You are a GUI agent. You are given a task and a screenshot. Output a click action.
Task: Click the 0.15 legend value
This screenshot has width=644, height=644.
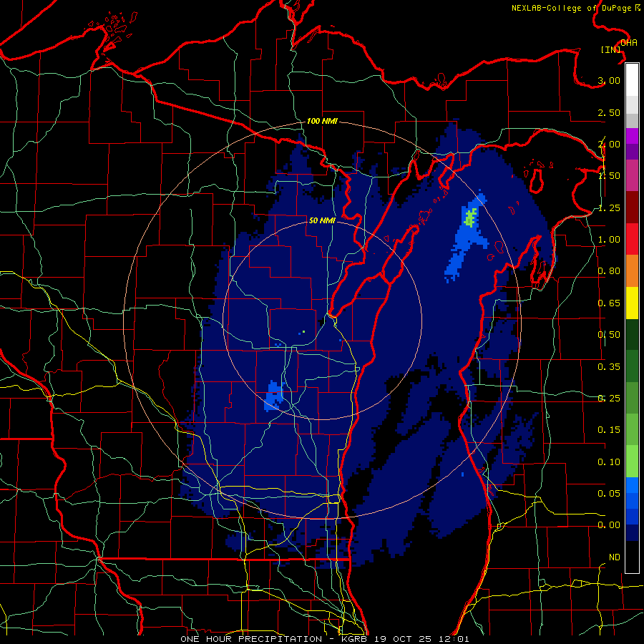609,430
